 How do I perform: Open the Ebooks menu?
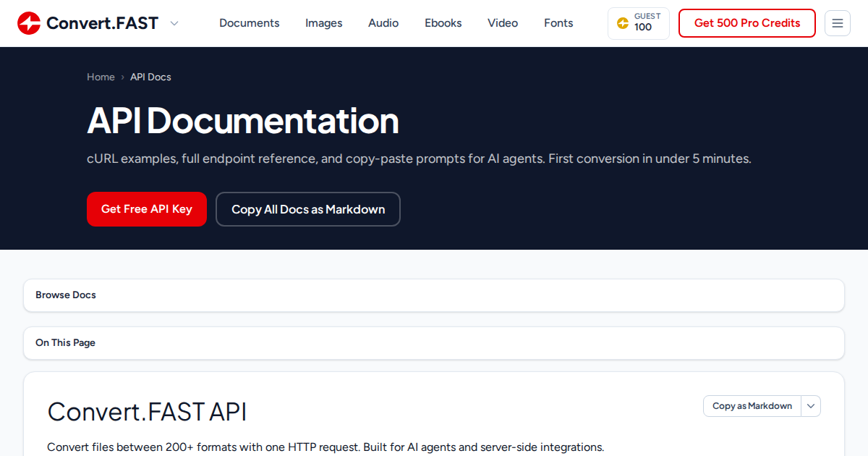443,23
